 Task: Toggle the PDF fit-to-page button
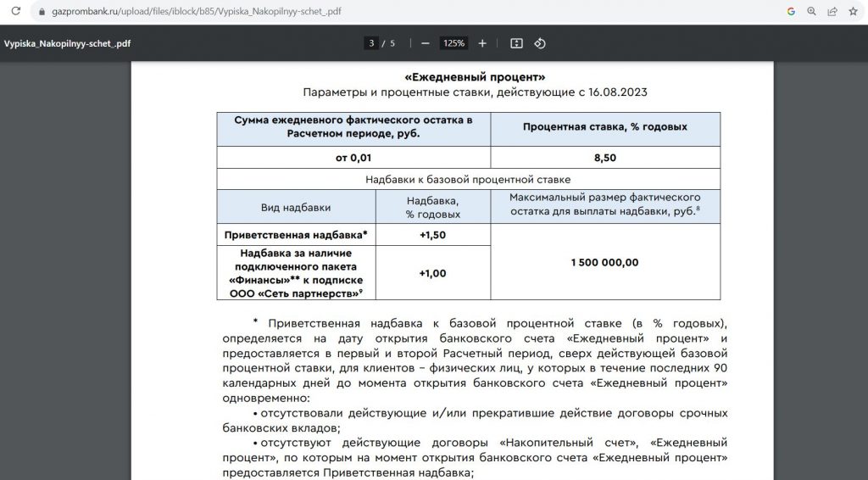point(516,43)
